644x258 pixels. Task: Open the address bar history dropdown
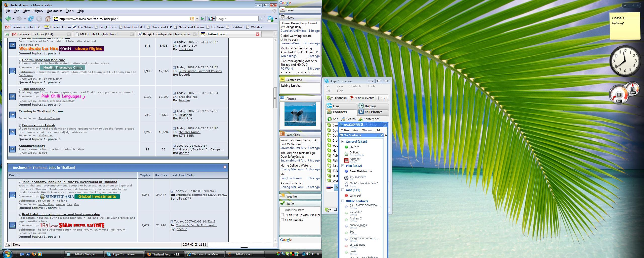coord(197,19)
